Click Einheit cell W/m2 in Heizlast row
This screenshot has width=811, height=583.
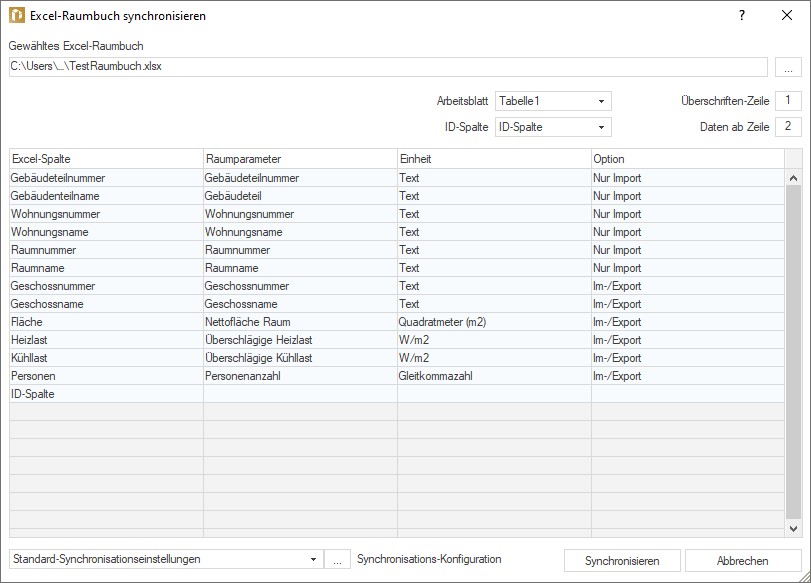494,340
